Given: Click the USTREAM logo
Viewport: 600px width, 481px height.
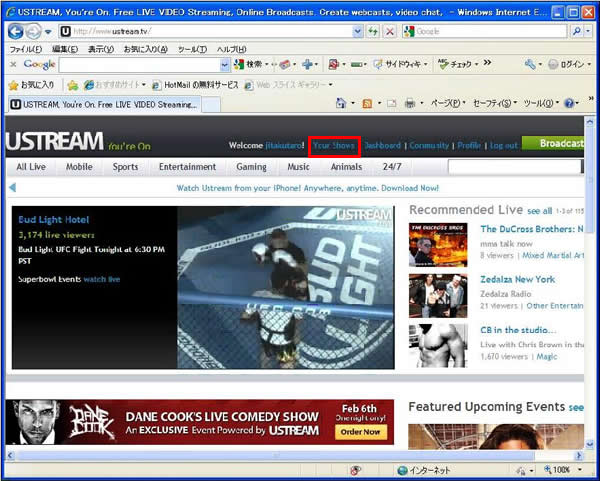Looking at the screenshot, I should coord(54,141).
